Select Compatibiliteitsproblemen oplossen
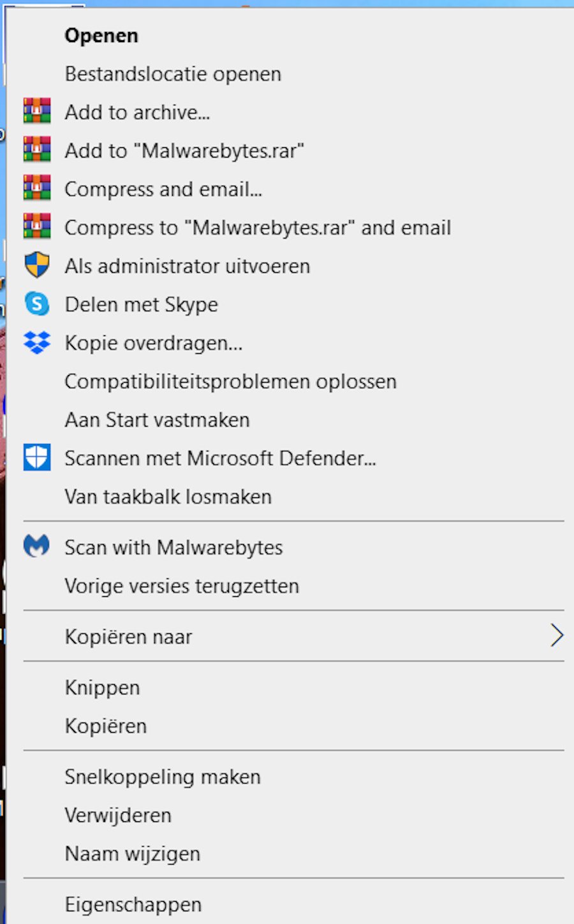 [x=230, y=381]
